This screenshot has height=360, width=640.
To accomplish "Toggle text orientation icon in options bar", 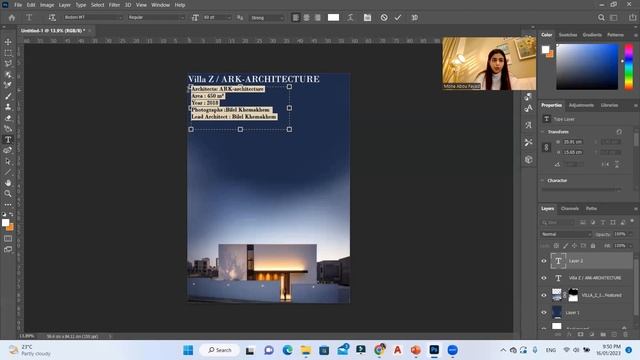I will coord(52,18).
